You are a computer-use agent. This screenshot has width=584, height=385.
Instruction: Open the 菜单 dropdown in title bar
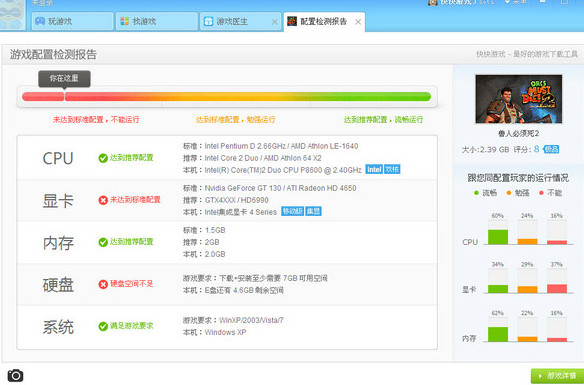click(516, 2)
